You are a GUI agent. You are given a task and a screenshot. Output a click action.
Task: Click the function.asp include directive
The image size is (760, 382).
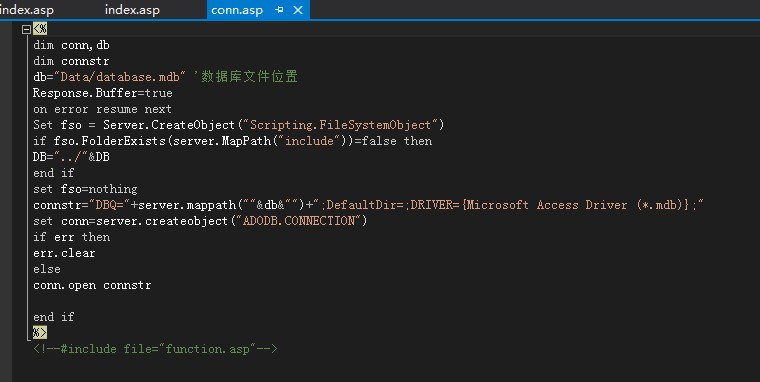coord(155,349)
